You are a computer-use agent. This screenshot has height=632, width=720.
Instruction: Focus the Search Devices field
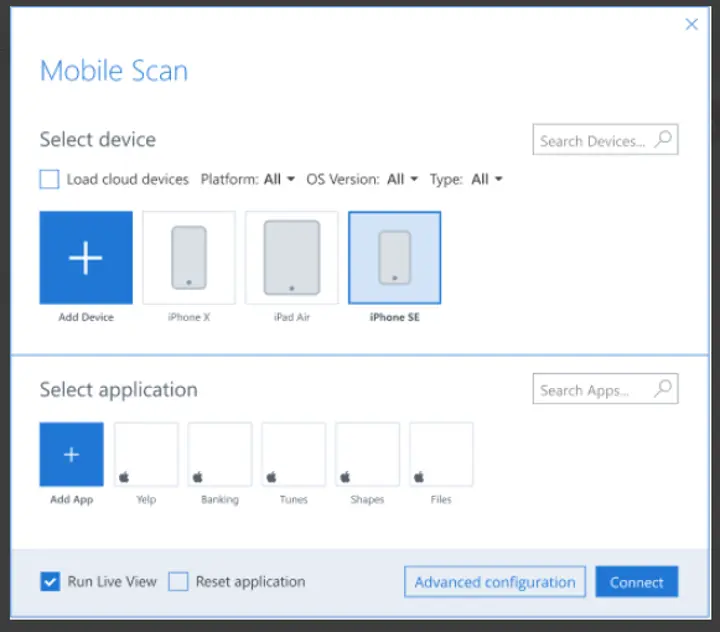click(592, 141)
